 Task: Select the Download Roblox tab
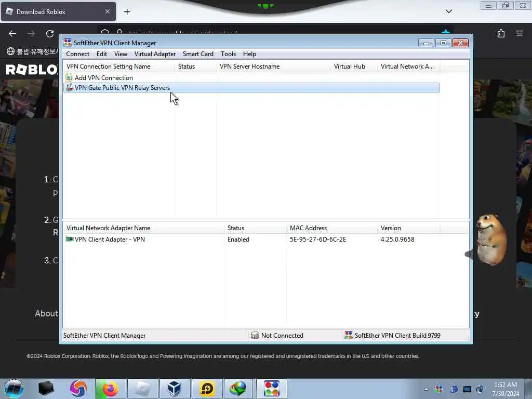(x=58, y=11)
